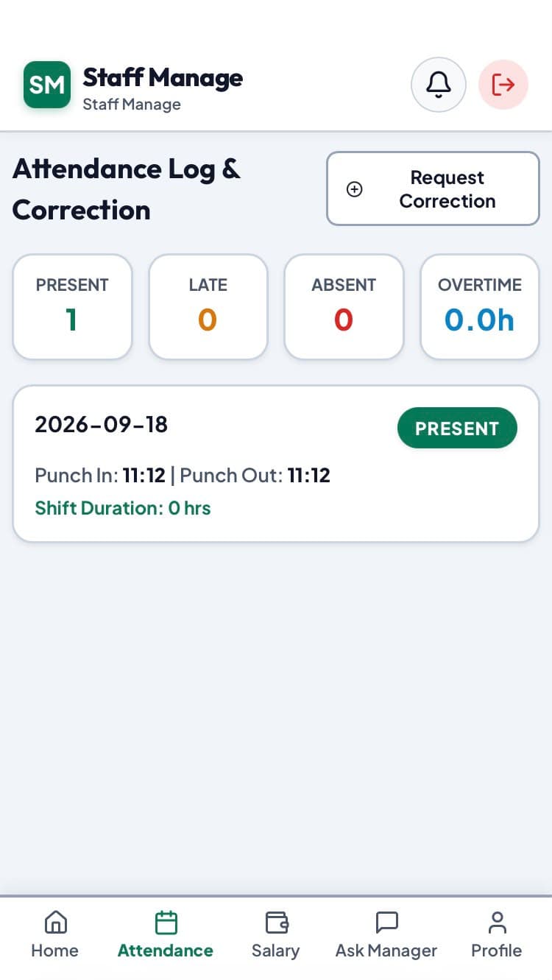Image resolution: width=552 pixels, height=980 pixels.
Task: Go to the Home tab label
Action: click(x=54, y=951)
